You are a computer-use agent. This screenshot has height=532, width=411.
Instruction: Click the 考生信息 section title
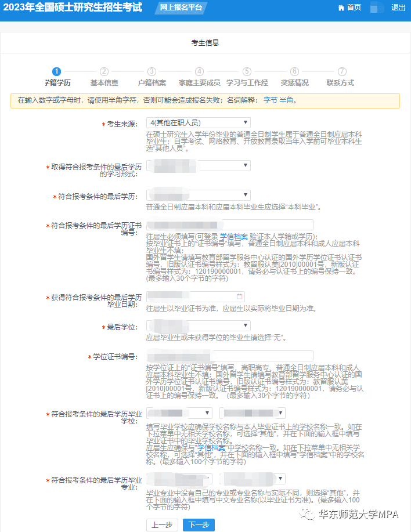(x=205, y=43)
